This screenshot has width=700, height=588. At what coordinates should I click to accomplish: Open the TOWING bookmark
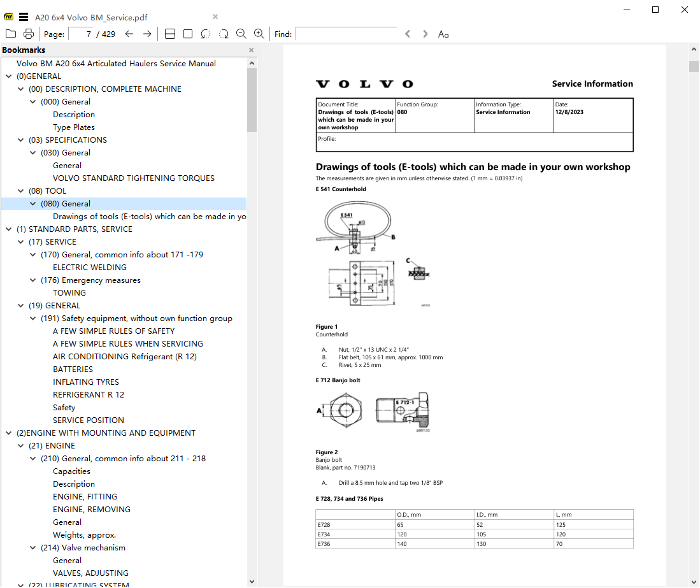[69, 293]
